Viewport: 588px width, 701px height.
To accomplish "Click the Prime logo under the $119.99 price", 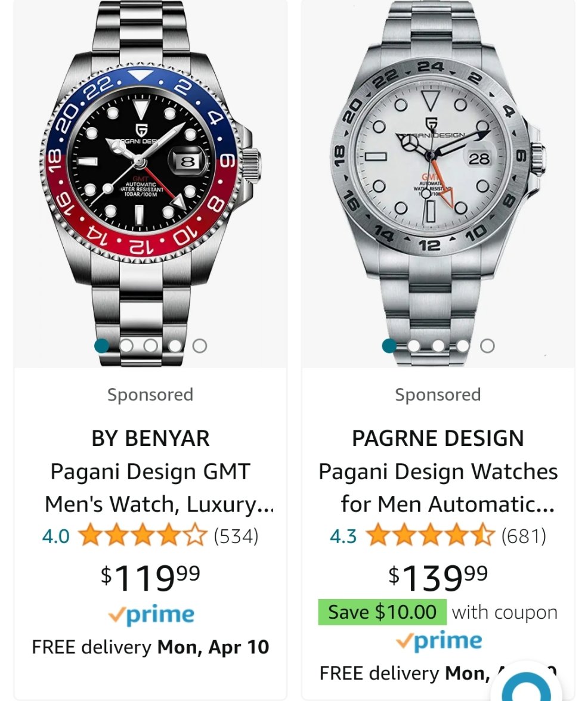I will [x=151, y=615].
